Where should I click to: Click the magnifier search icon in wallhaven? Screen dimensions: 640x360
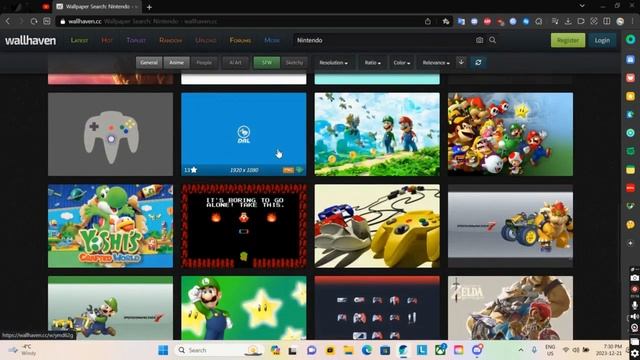point(493,40)
